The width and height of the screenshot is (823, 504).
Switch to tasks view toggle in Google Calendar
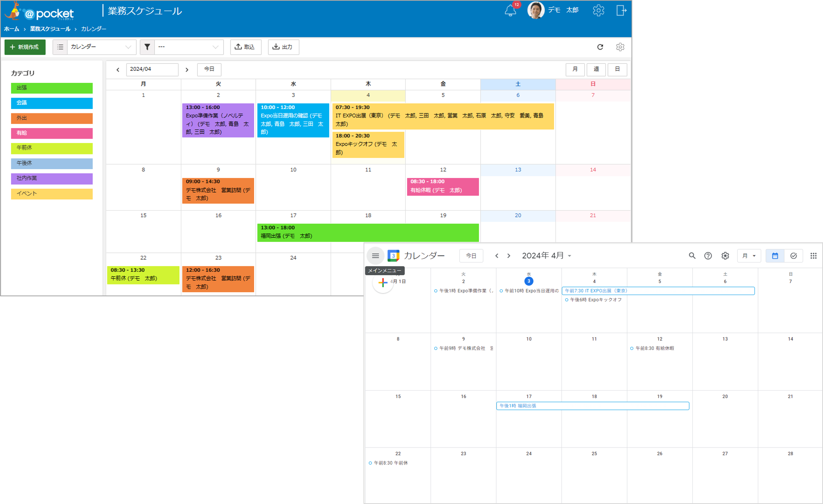[x=793, y=256]
